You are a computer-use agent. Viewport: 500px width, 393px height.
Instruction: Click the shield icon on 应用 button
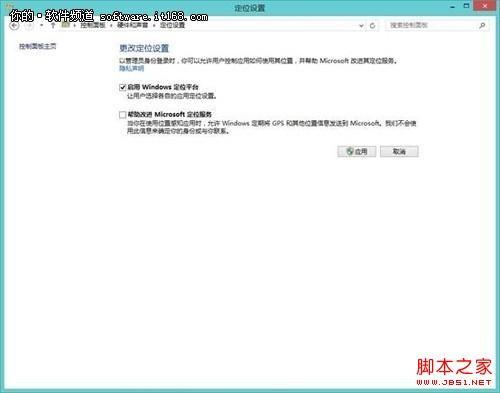click(350, 151)
